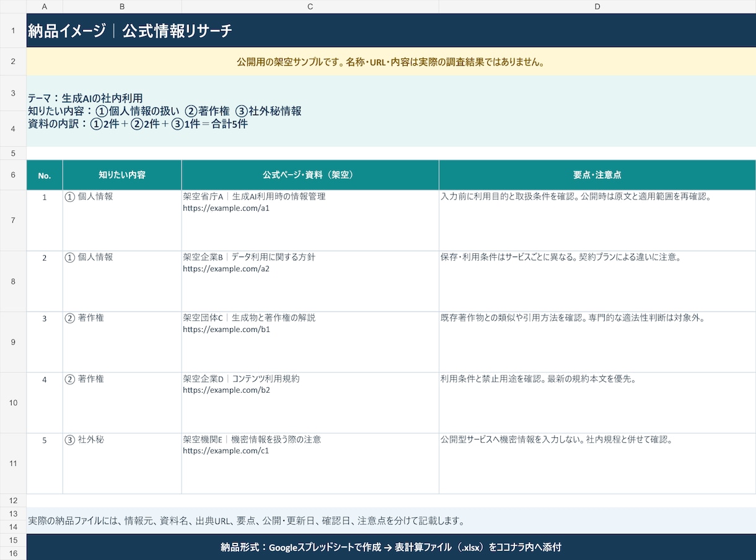
Task: Select column A header
Action: tap(45, 6)
